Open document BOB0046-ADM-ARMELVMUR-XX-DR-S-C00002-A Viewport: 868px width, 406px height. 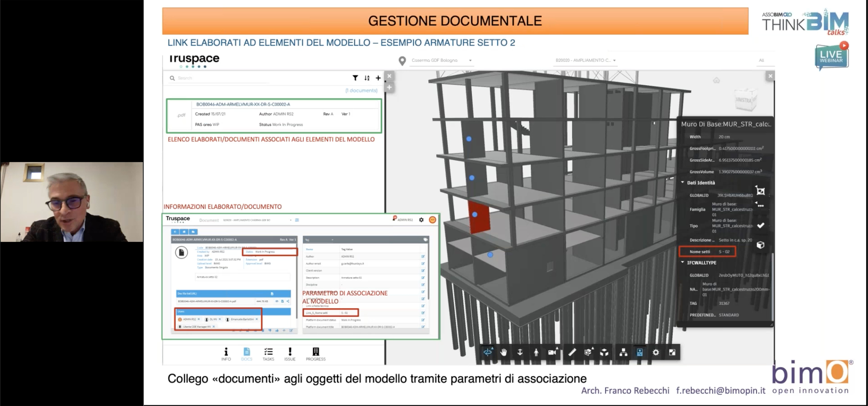point(243,104)
